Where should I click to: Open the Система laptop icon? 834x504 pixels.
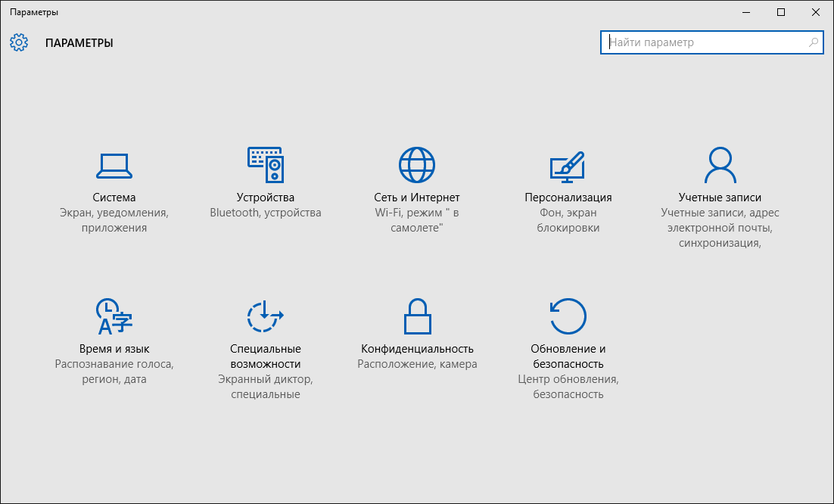tap(114, 166)
